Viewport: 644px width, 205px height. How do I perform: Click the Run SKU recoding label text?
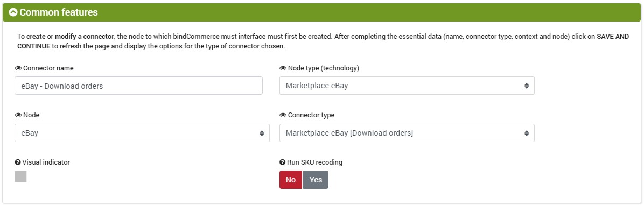click(314, 162)
